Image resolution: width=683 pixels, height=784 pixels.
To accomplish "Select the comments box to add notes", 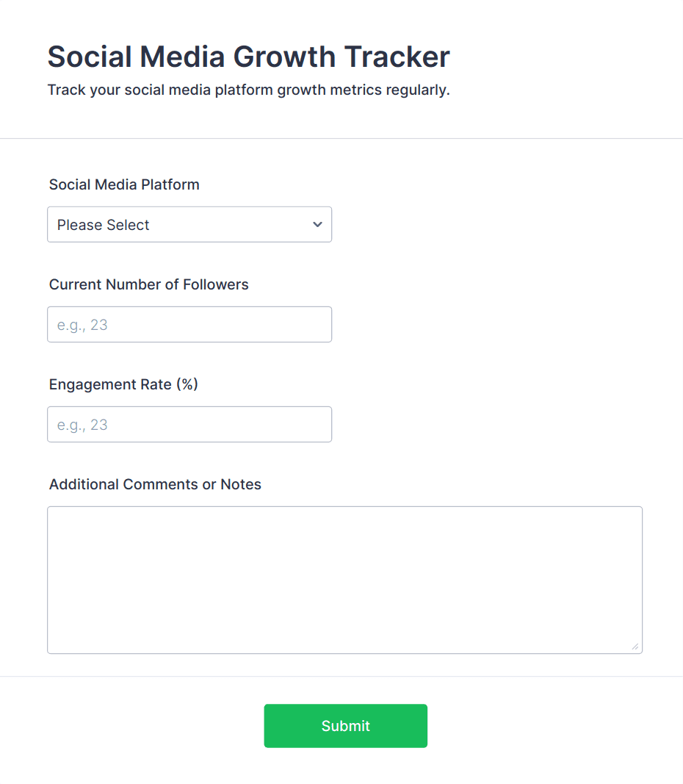I will coord(344,580).
